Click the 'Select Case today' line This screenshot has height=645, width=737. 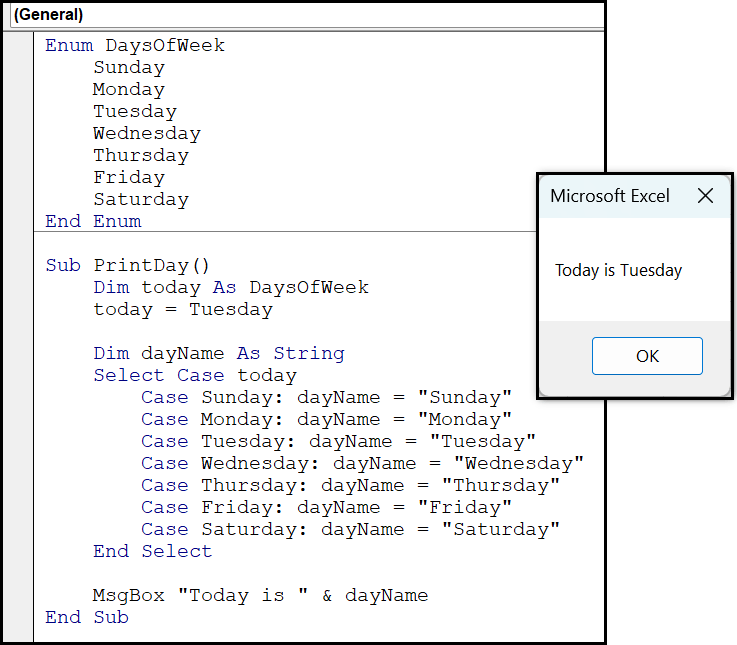click(195, 375)
